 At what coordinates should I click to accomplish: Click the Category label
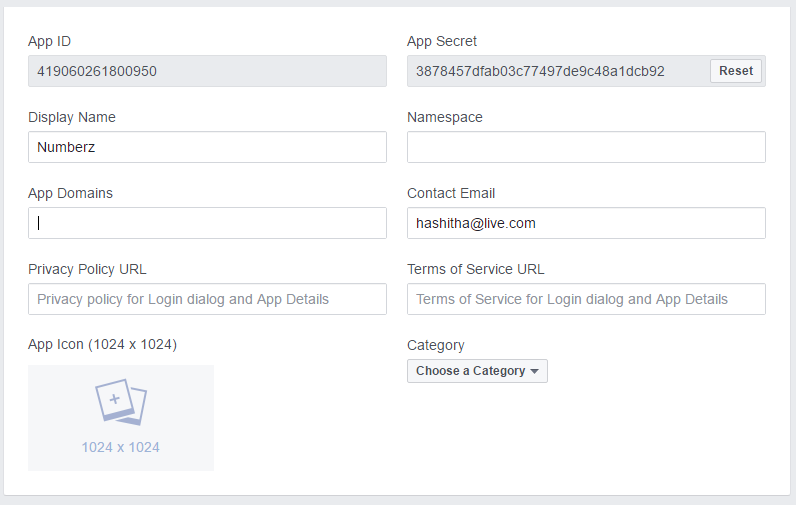click(436, 345)
